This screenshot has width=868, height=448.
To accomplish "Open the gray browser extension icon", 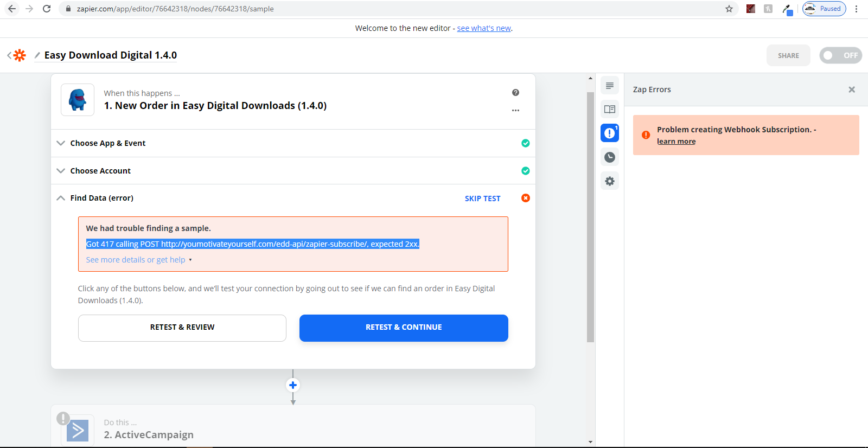I will (768, 9).
